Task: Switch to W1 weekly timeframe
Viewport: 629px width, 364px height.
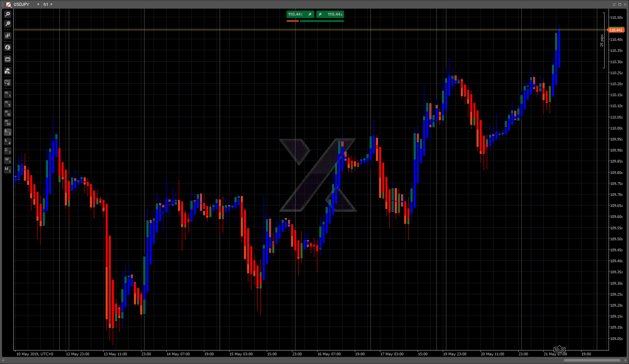Action: [7, 160]
